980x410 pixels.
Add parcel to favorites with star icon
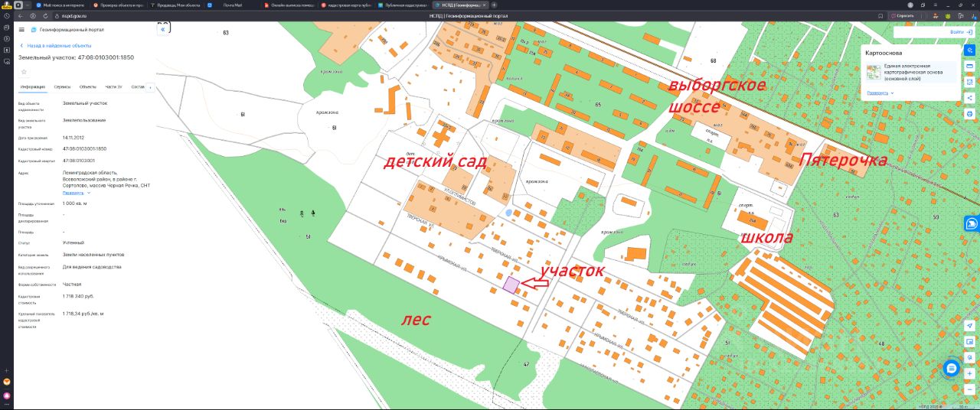[x=24, y=72]
